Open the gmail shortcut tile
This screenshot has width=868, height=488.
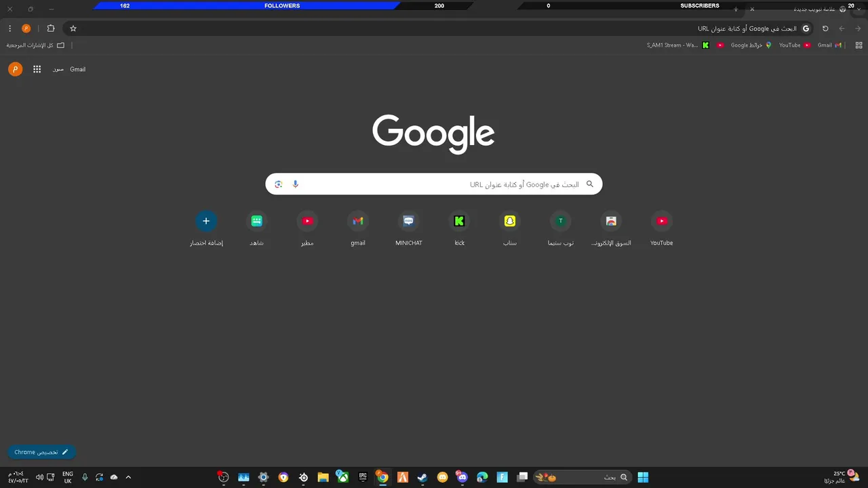pyautogui.click(x=358, y=228)
